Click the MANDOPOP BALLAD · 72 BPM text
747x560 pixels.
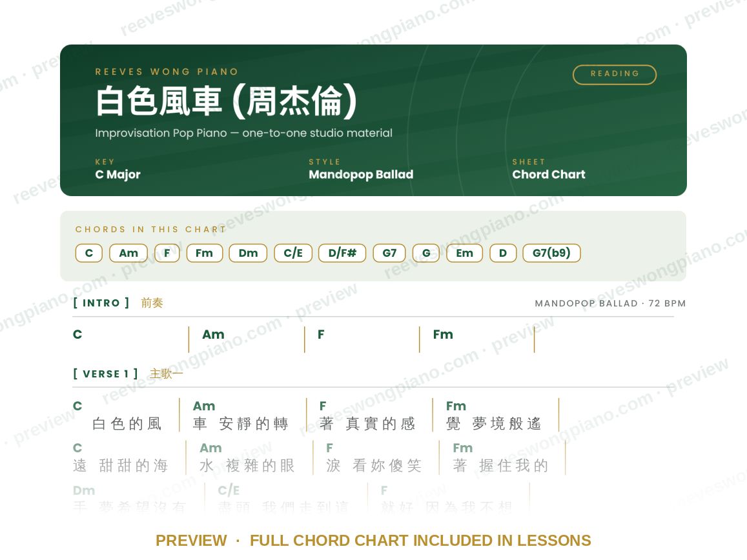(x=610, y=303)
